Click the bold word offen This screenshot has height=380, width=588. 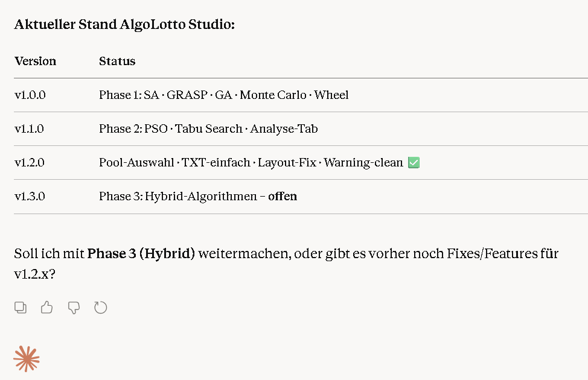click(x=283, y=196)
